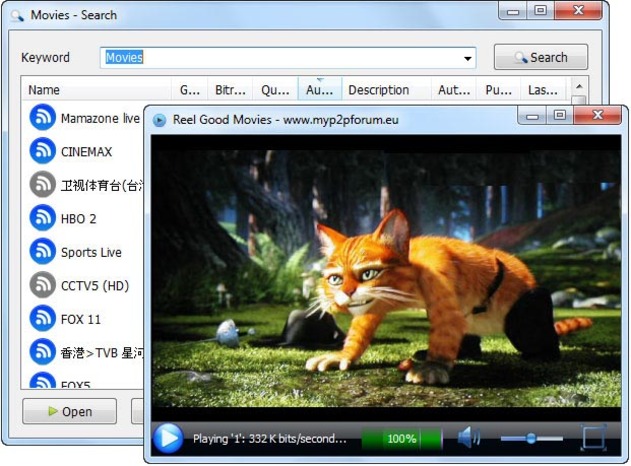Open the Keyword dropdown arrow

[x=467, y=58]
